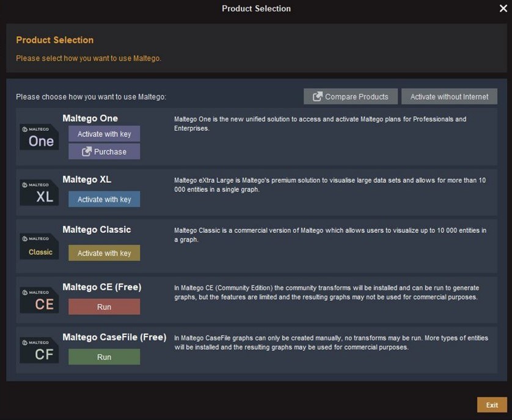Activate Maltego XL with key
Screen dimensions: 512x420
(104, 199)
